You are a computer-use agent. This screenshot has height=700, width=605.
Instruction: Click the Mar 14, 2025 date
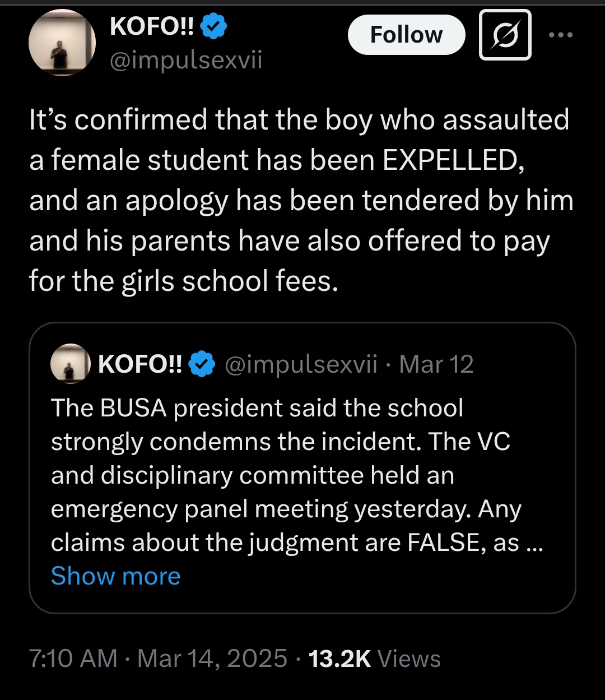[212, 659]
